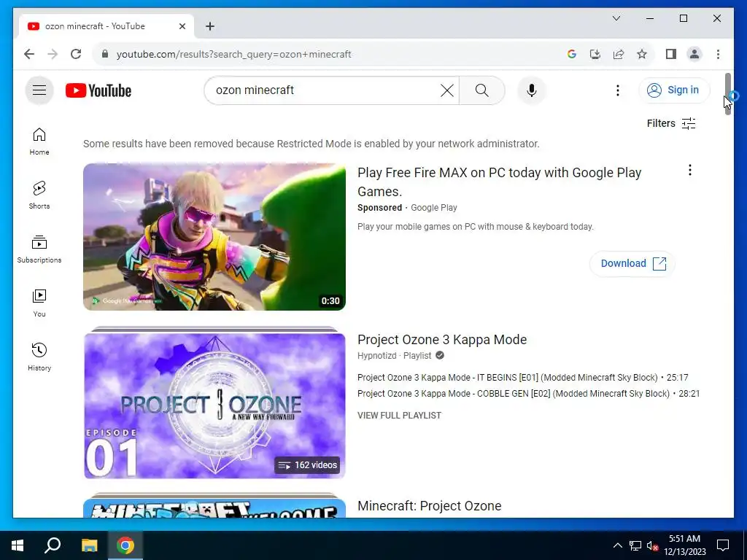The height and width of the screenshot is (560, 747).
Task: Open the Windows notification center
Action: coord(723,545)
